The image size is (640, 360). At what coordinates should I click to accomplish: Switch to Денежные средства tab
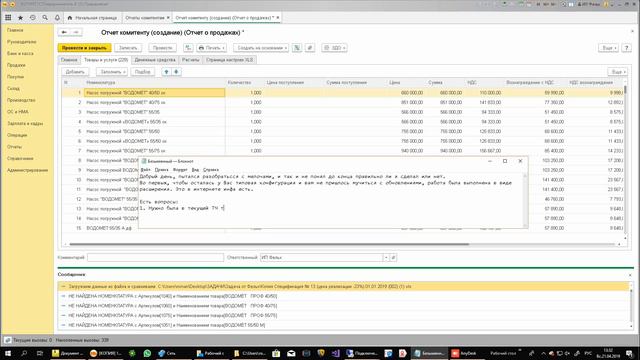tap(155, 60)
